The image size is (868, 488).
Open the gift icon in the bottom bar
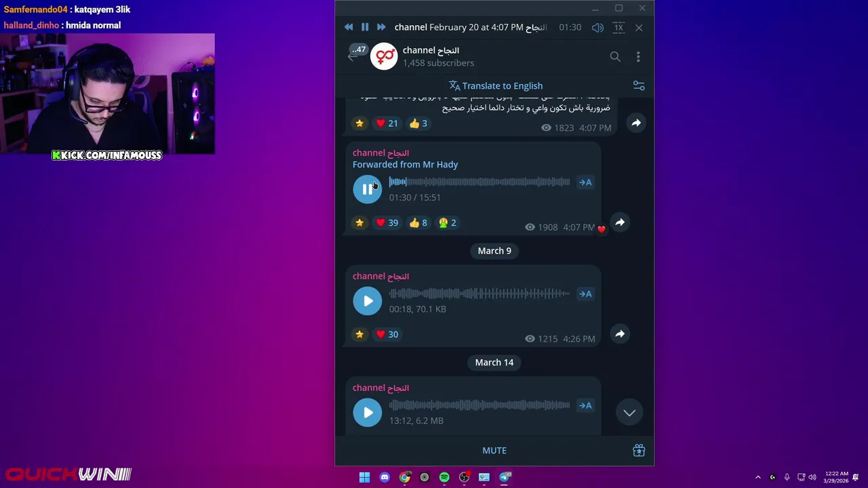click(639, 451)
